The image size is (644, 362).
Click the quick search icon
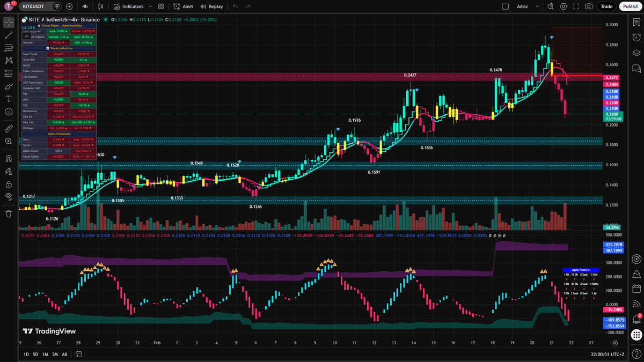click(x=551, y=6)
